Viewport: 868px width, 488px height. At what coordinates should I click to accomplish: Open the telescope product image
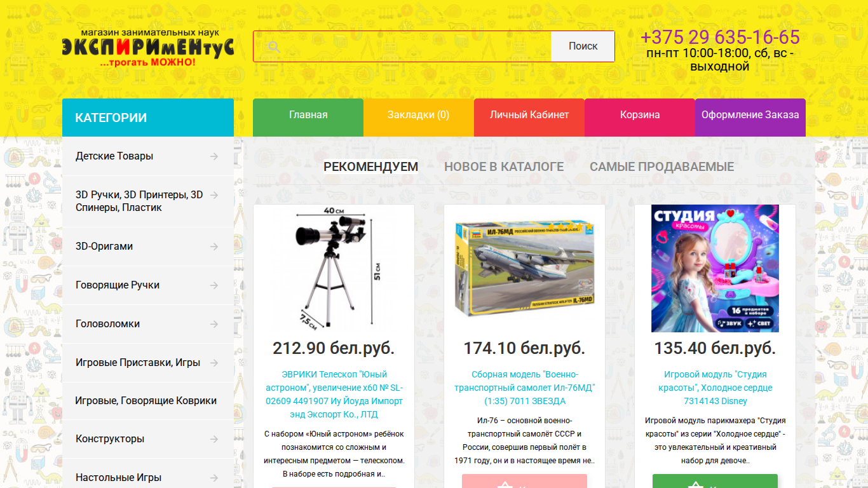(334, 268)
